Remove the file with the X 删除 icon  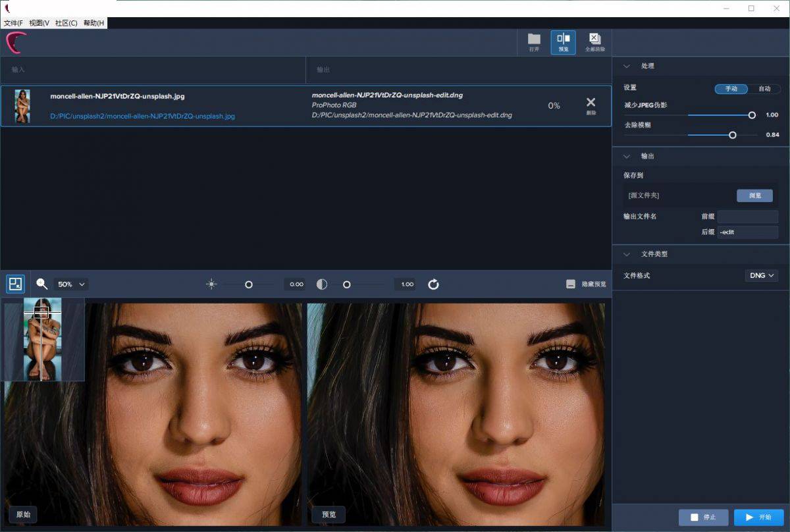tap(591, 105)
